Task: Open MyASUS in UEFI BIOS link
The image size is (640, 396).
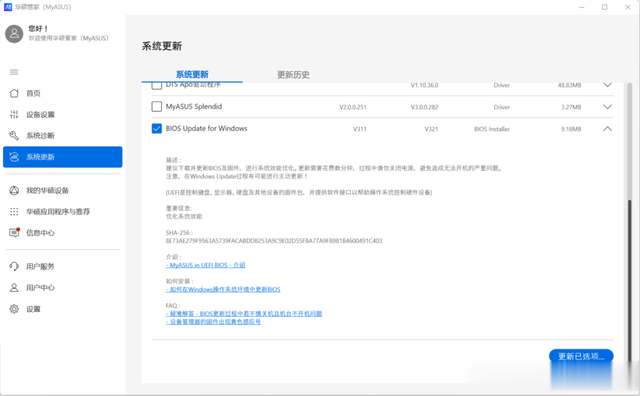Action: click(205, 265)
